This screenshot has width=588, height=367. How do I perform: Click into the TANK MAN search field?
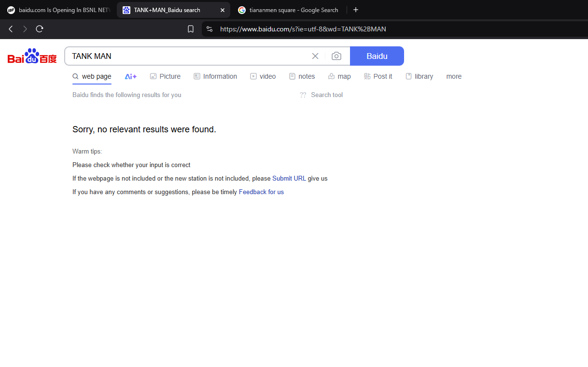188,56
